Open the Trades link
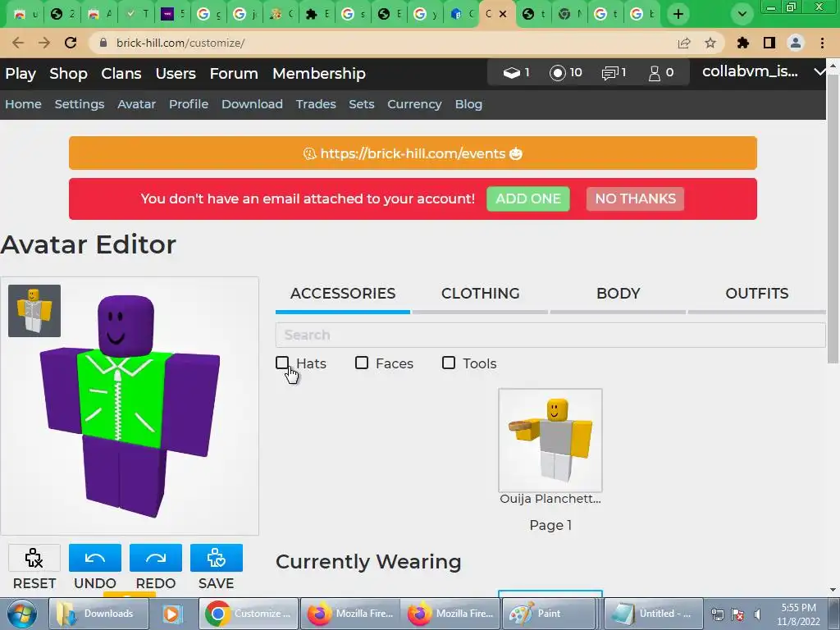 point(316,104)
